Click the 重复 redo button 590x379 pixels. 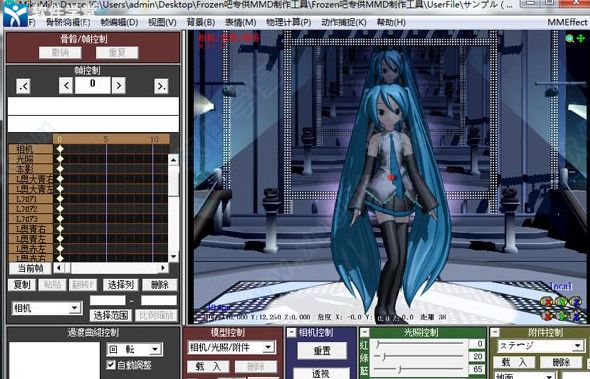coord(117,53)
